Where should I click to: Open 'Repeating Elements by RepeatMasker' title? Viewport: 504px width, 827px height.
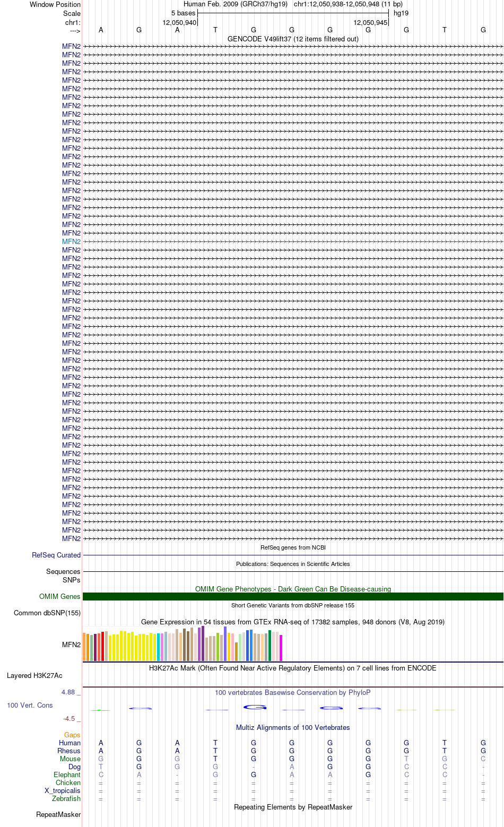click(293, 807)
